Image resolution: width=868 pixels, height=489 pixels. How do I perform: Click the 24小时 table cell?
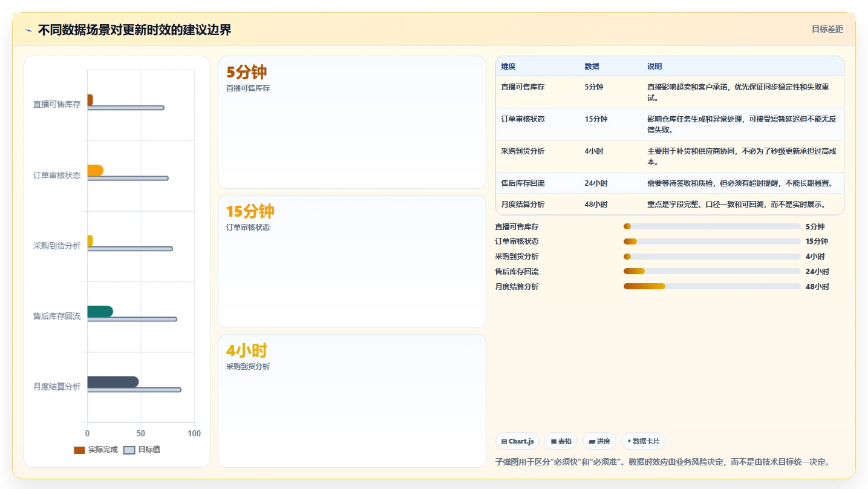point(596,183)
